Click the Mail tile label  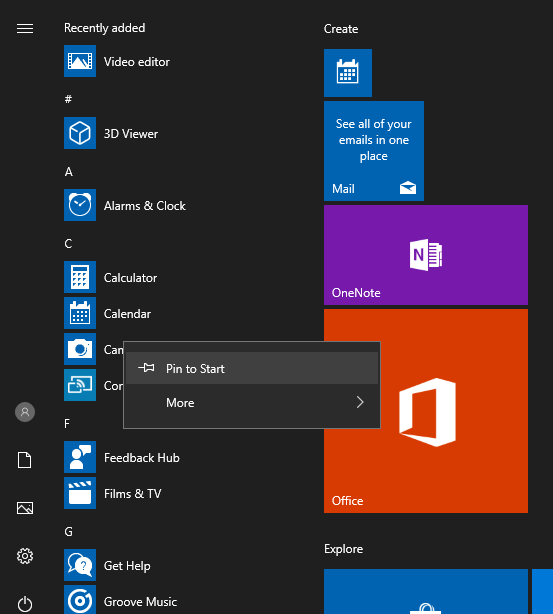pyautogui.click(x=343, y=189)
